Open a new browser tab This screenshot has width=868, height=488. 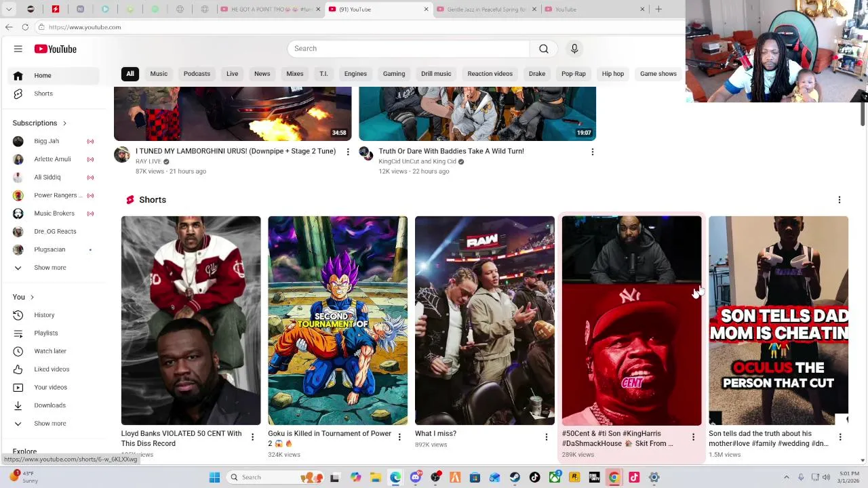pos(658,9)
